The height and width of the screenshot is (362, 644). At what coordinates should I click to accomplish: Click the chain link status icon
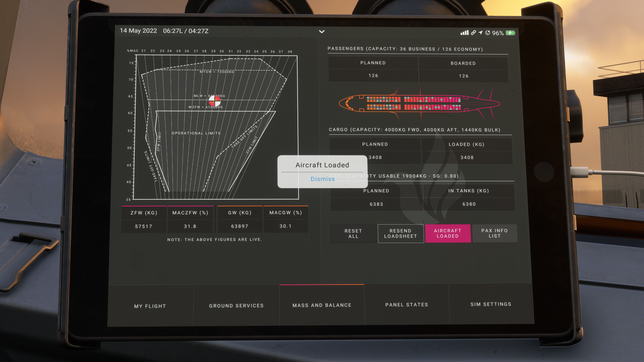point(473,33)
